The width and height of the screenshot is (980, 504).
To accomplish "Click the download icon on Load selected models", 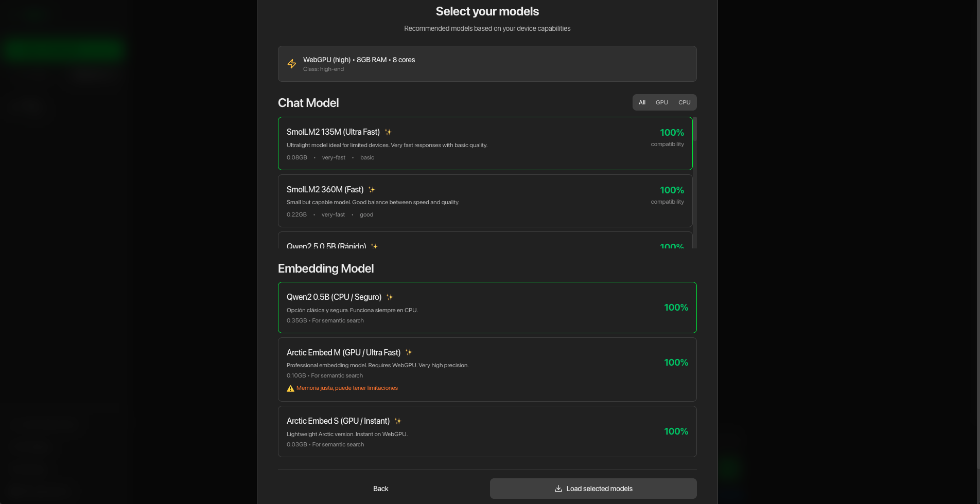I will (558, 489).
